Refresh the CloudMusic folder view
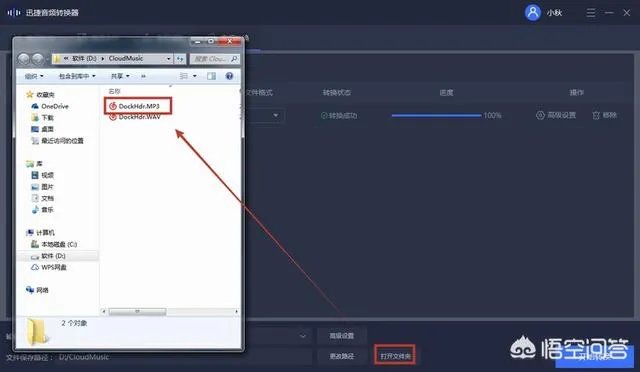 (180, 59)
